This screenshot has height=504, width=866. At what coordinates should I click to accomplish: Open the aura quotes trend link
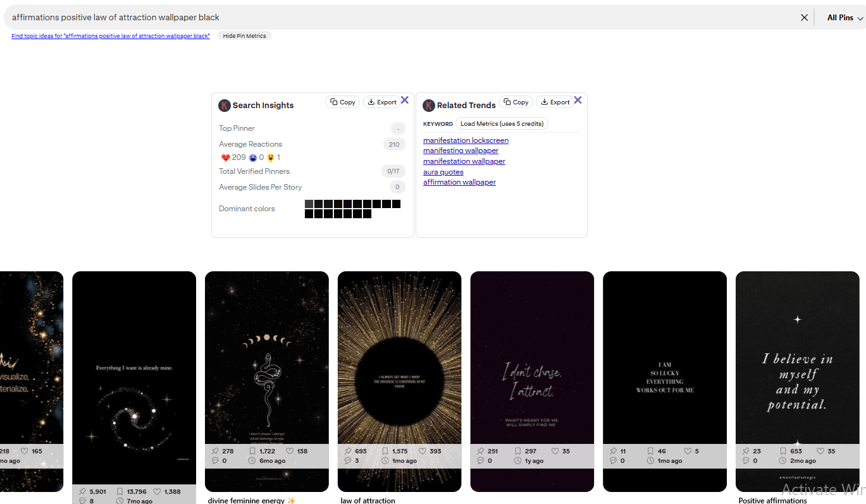443,172
